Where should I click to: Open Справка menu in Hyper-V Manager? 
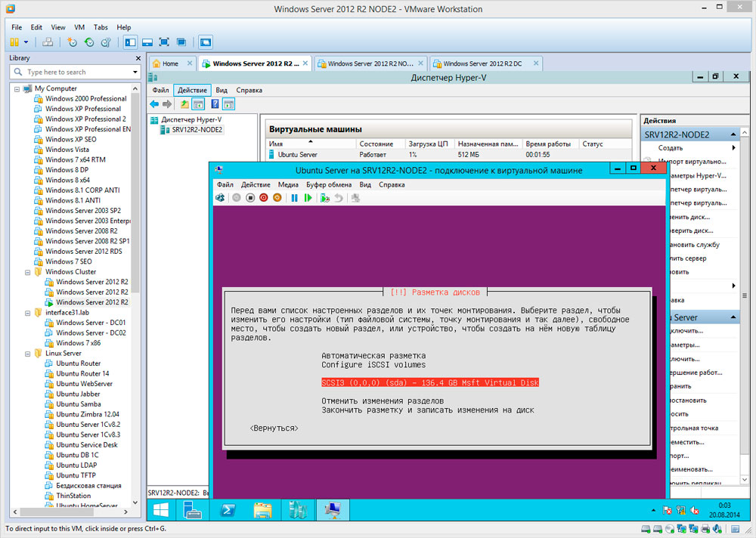249,90
